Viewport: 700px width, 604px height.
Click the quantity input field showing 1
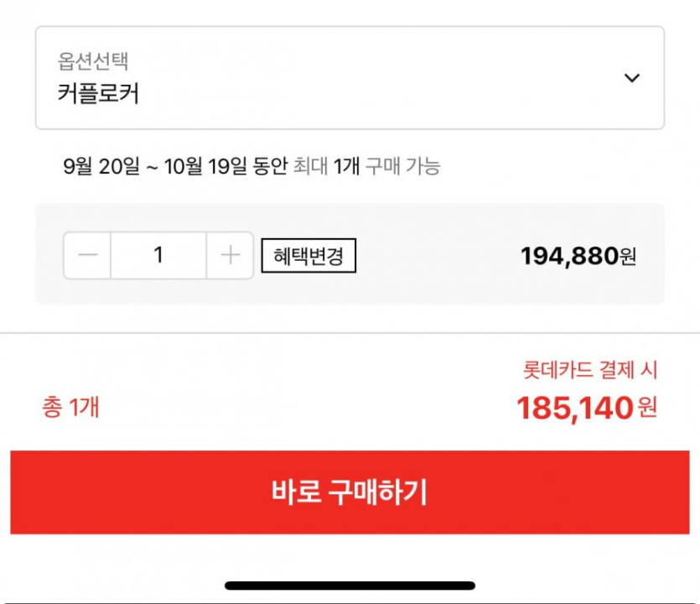(158, 256)
